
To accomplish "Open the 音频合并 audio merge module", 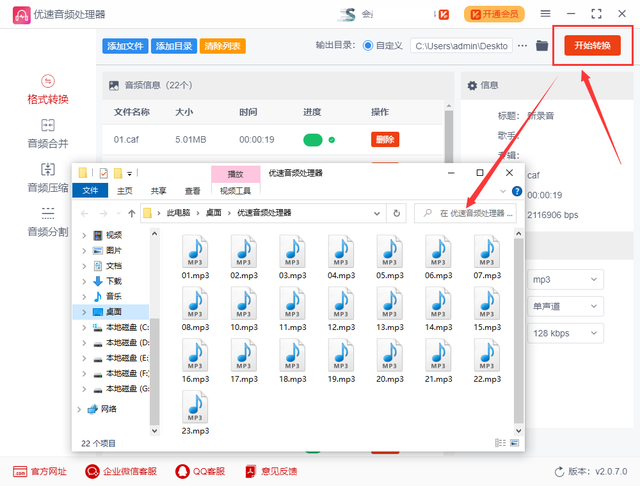I will click(47, 133).
